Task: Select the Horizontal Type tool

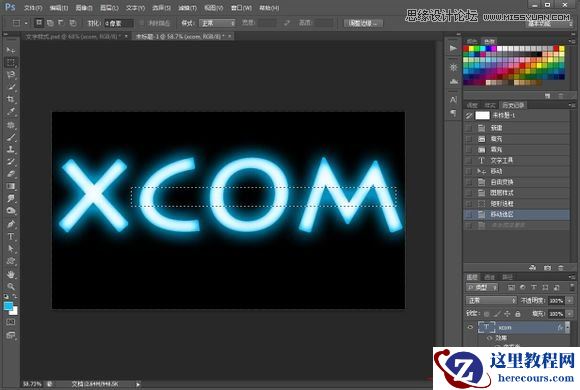Action: (10, 236)
